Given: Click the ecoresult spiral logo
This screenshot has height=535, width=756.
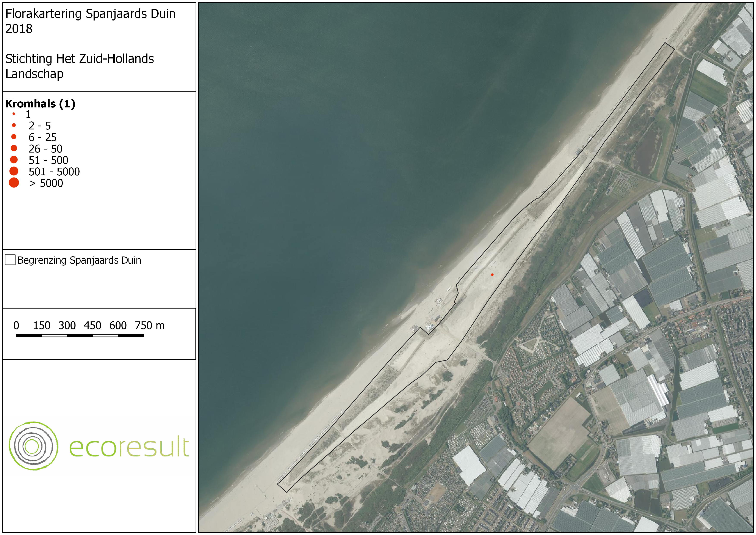Looking at the screenshot, I should 33,446.
